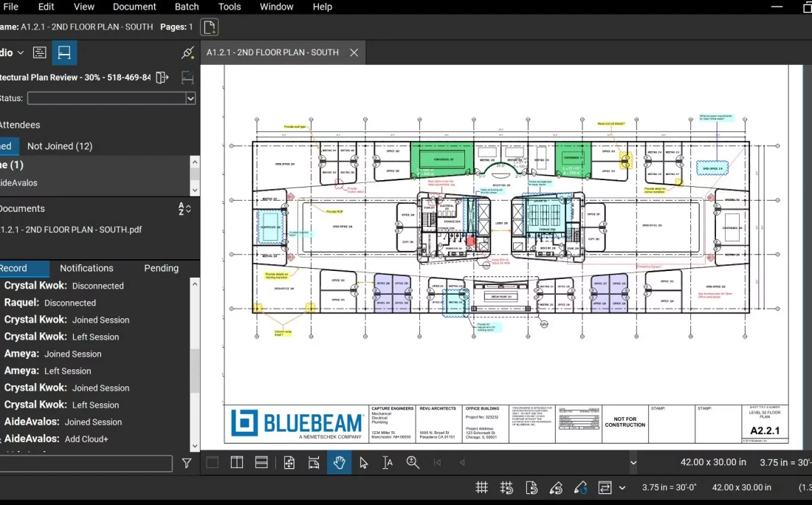Activate the Select Text tool
Viewport: 812px width, 505px height.
[x=388, y=463]
